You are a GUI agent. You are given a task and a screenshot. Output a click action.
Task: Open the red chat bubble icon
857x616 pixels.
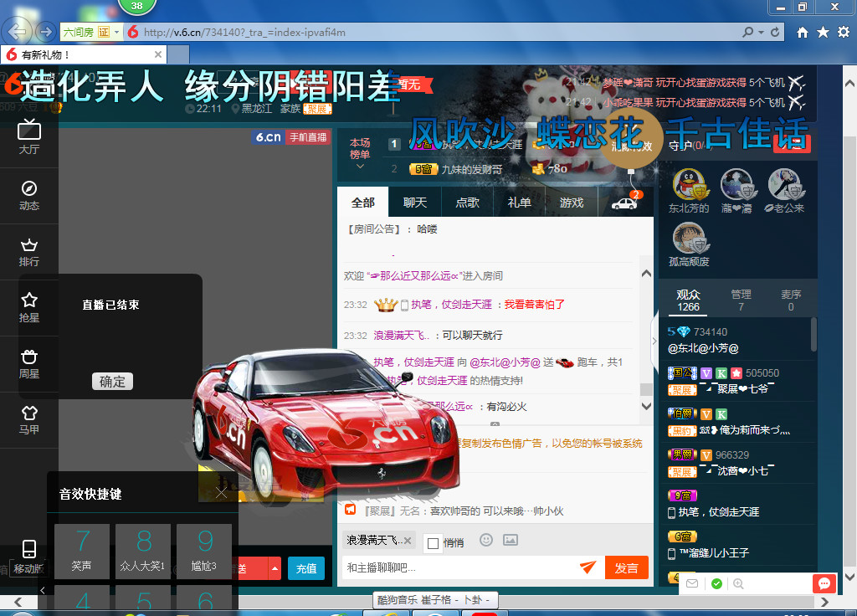824,583
